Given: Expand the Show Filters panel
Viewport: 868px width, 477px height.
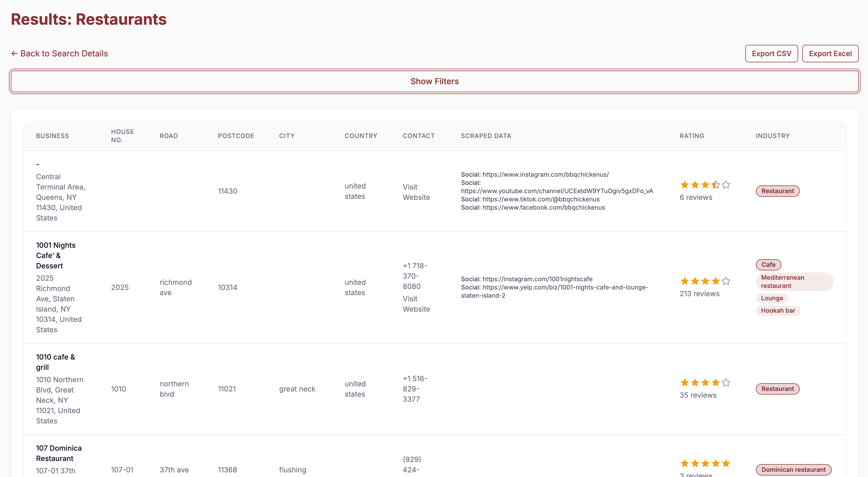Looking at the screenshot, I should tap(434, 81).
